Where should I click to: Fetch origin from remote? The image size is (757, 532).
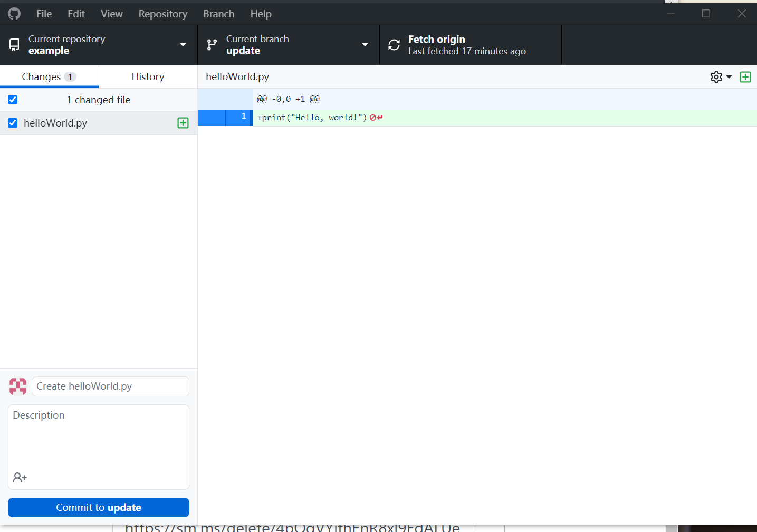[471, 45]
